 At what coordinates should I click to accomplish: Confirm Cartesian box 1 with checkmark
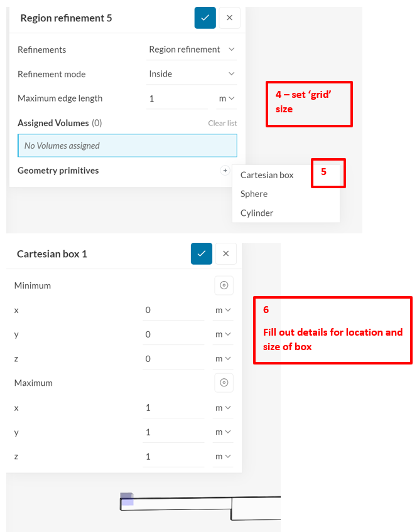(x=201, y=253)
